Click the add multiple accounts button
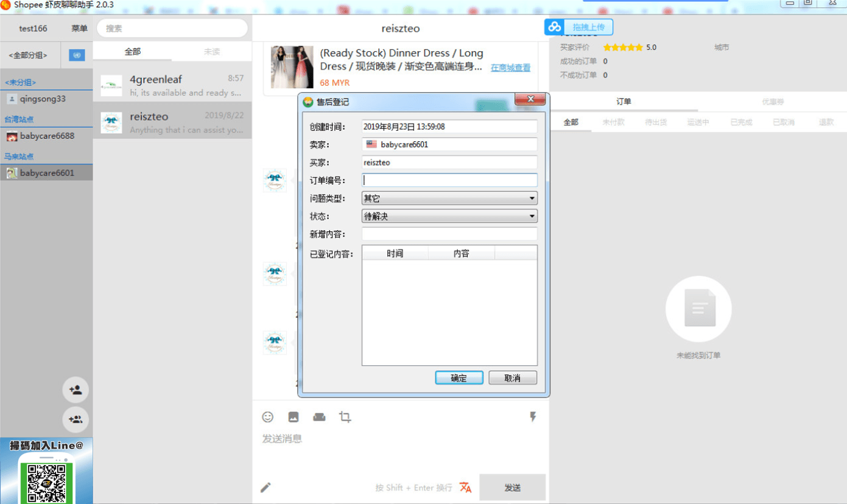 click(x=76, y=419)
